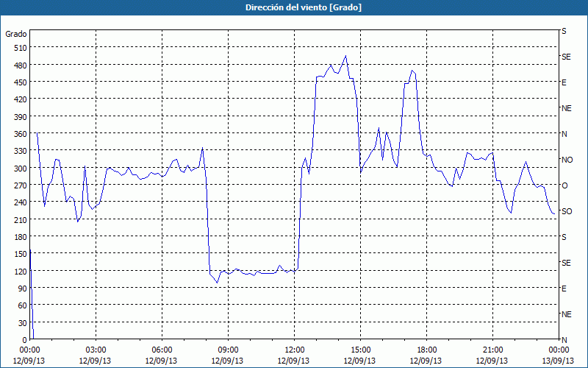The height and width of the screenshot is (368, 588).
Task: Click the 420 y-axis value
Action: (x=21, y=99)
